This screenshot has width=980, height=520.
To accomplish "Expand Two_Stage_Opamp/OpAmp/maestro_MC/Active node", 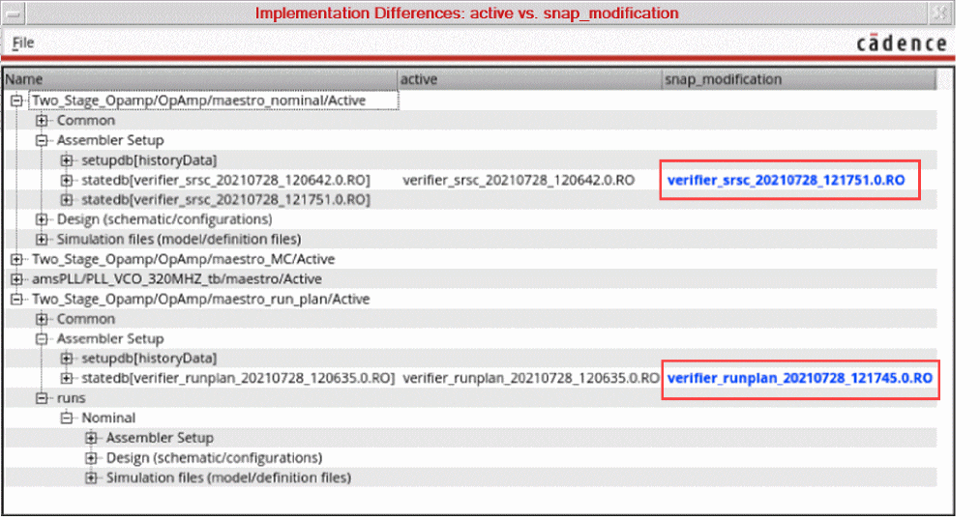I will click(x=16, y=259).
